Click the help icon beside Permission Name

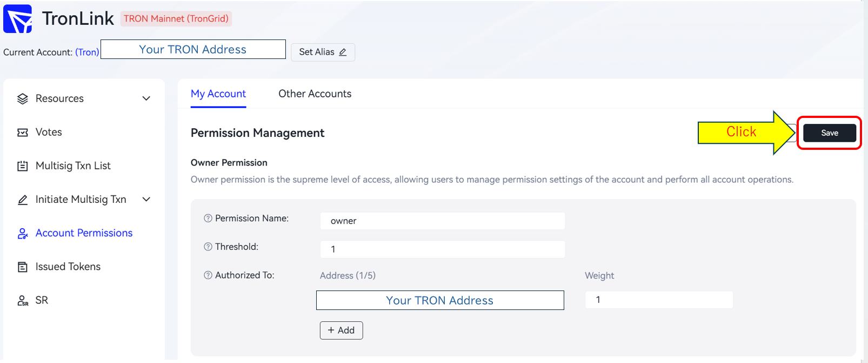coord(208,218)
